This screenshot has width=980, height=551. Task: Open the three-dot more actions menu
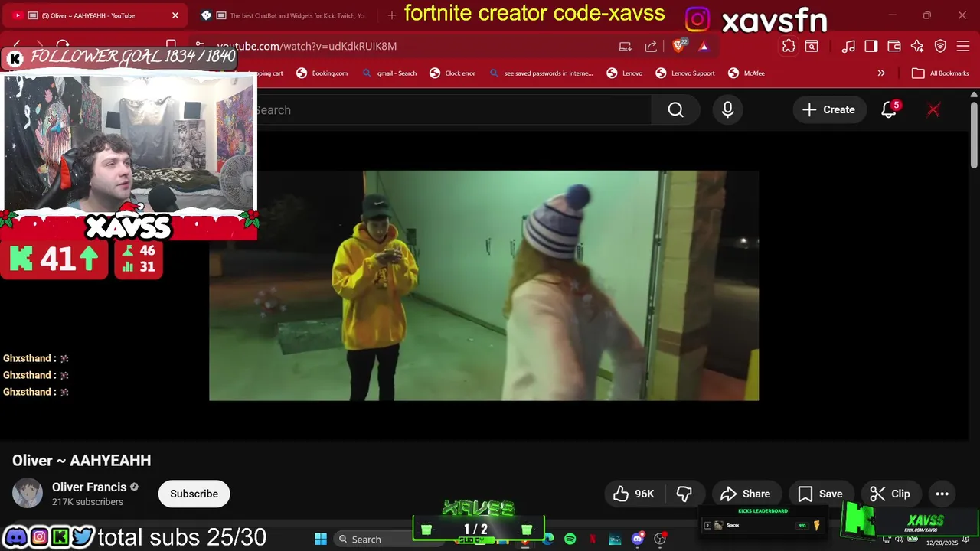[x=942, y=494]
